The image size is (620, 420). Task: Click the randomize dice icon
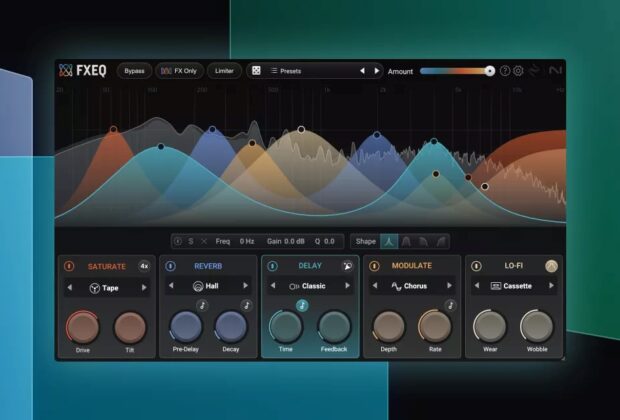[x=256, y=71]
